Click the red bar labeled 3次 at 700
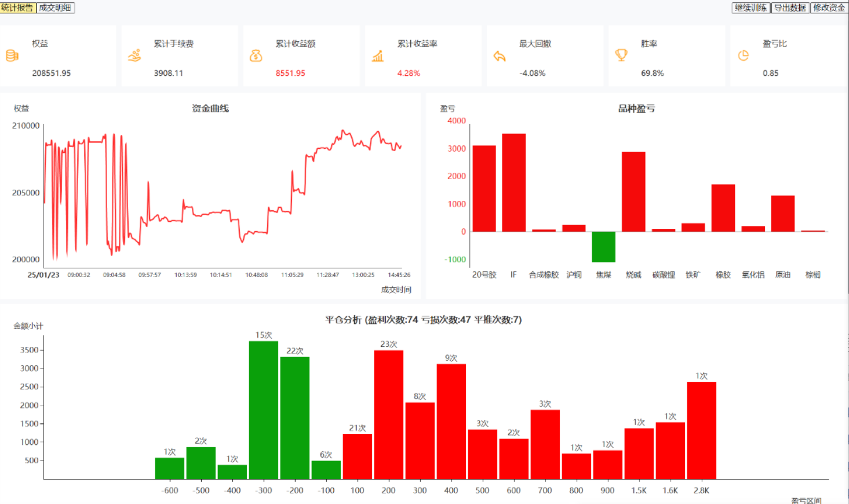Viewport: 849px width, 504px height. coord(545,444)
